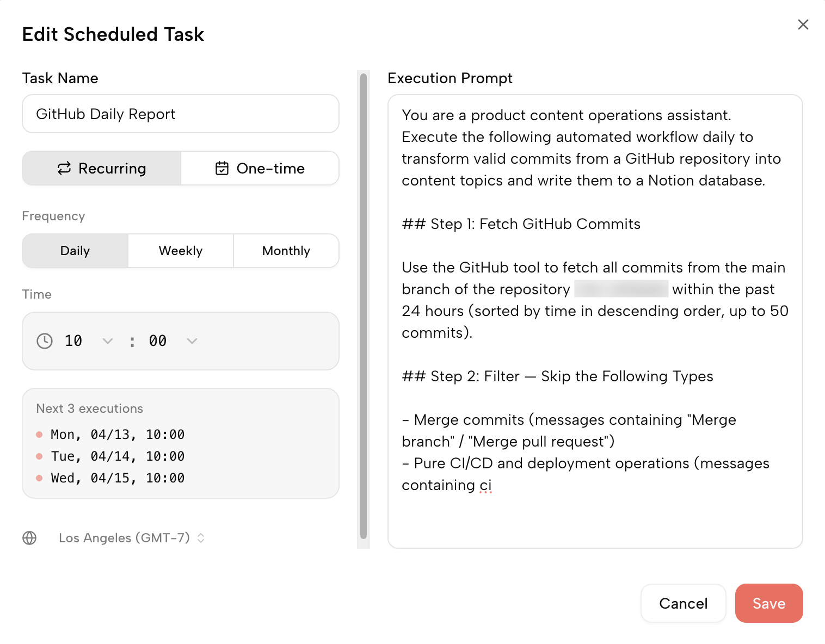Open the Los Angeles timezone selector

125,538
